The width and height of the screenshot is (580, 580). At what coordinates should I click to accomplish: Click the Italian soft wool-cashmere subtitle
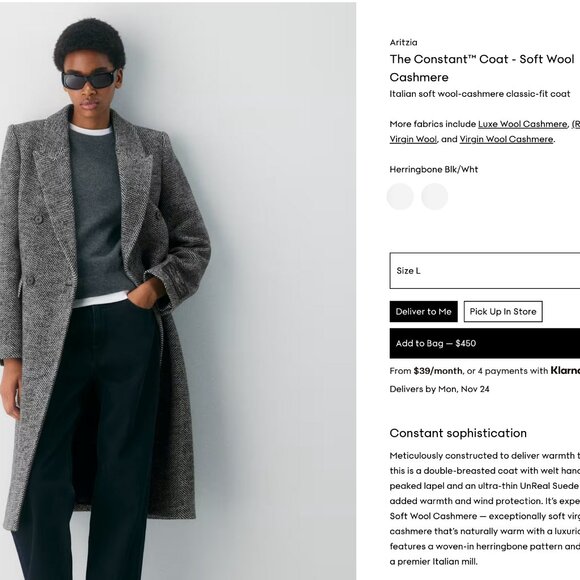[x=480, y=94]
